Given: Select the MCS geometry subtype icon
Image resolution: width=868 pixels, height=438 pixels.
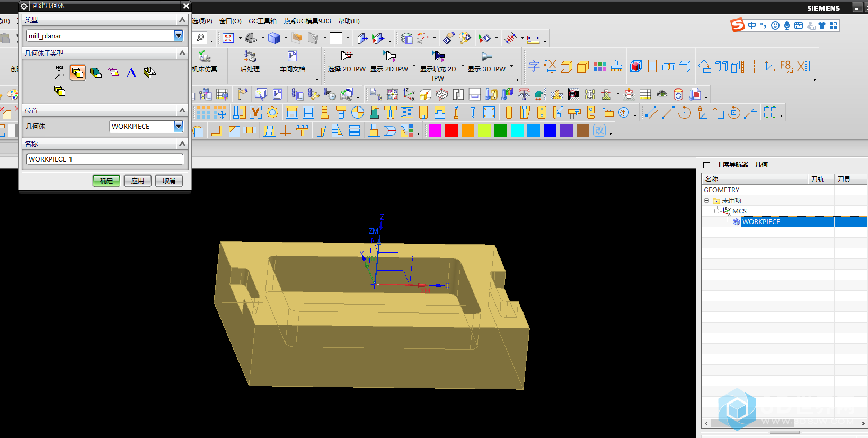Looking at the screenshot, I should click(60, 73).
